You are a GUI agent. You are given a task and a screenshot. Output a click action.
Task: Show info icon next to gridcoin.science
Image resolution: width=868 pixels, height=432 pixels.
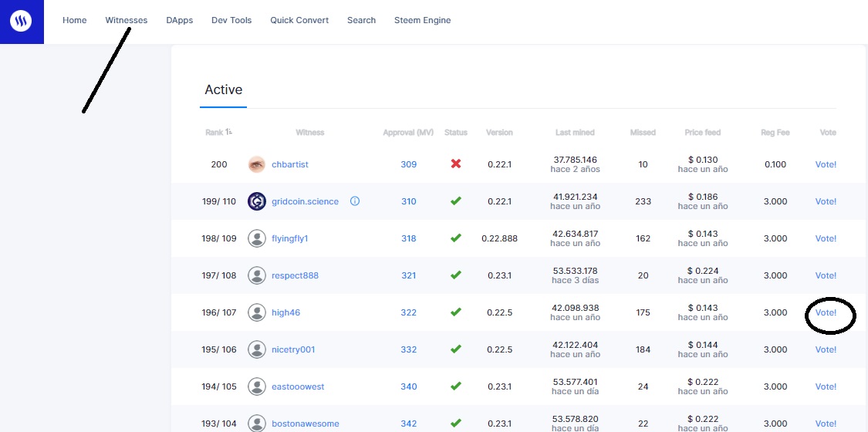(355, 201)
